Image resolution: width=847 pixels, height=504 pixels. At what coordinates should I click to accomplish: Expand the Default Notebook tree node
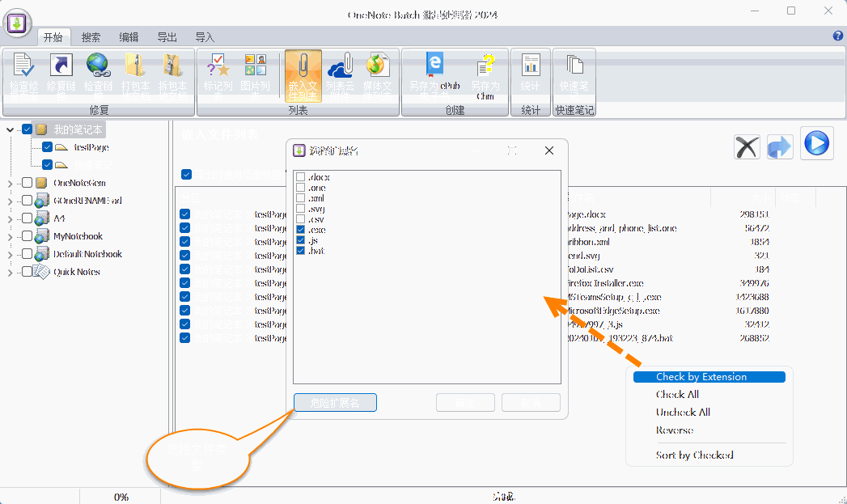(x=11, y=255)
